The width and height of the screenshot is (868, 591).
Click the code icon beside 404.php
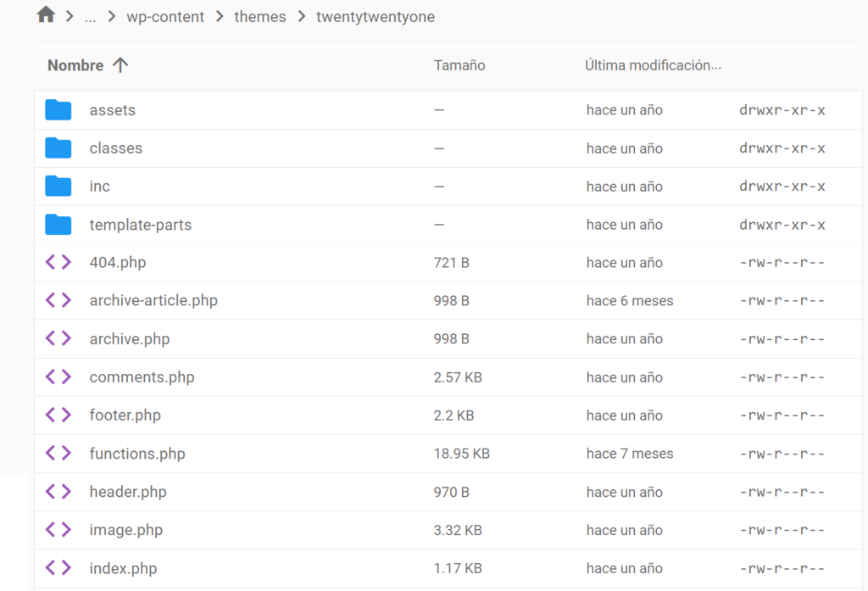click(x=58, y=262)
